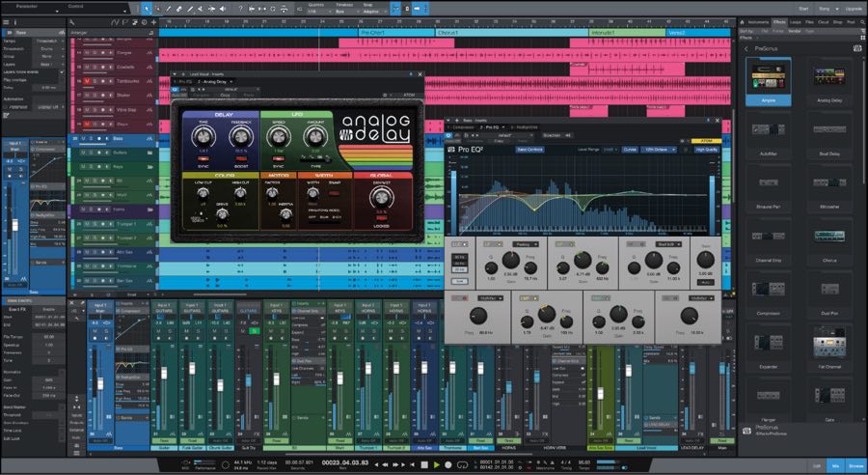Arm recording with the Record button
Image resolution: width=868 pixels, height=475 pixels.
448,464
